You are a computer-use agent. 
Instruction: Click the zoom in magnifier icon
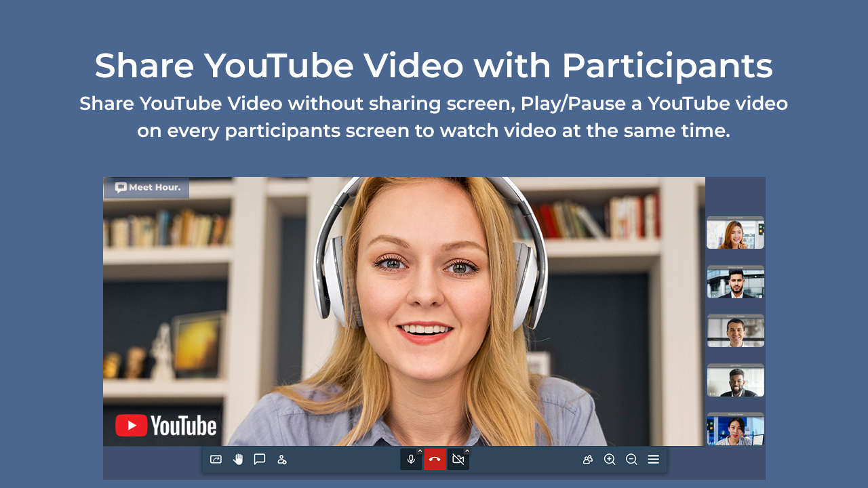tap(610, 460)
